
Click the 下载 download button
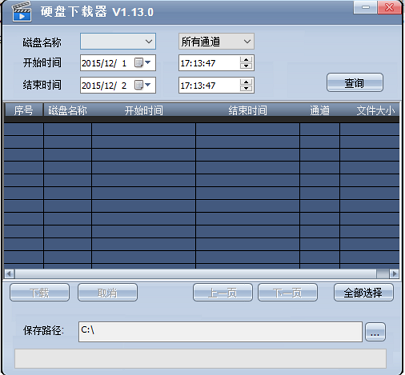point(40,293)
